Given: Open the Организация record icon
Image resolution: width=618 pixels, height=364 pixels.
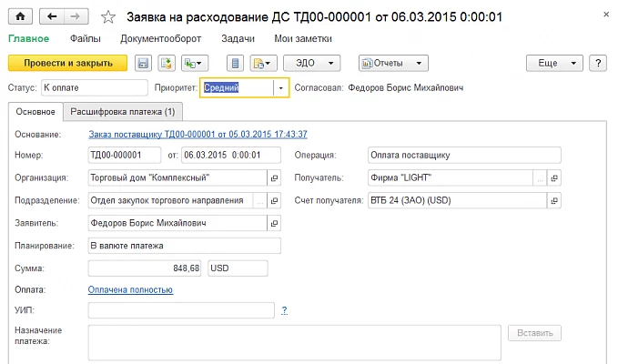Looking at the screenshot, I should 274,178.
